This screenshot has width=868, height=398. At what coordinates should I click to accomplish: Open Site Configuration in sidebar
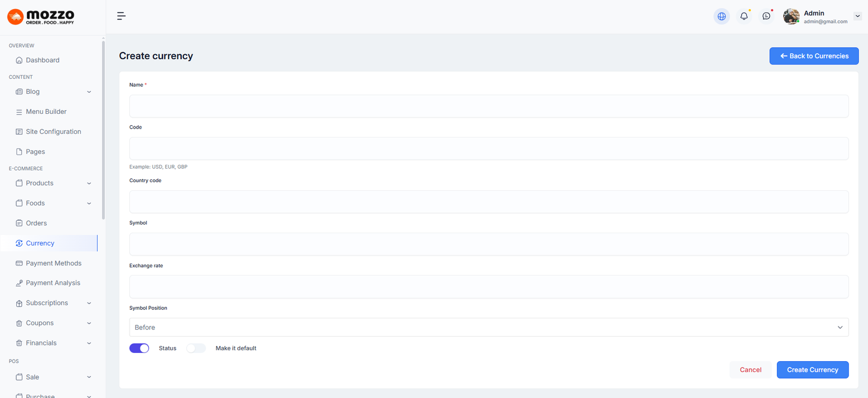(x=53, y=132)
